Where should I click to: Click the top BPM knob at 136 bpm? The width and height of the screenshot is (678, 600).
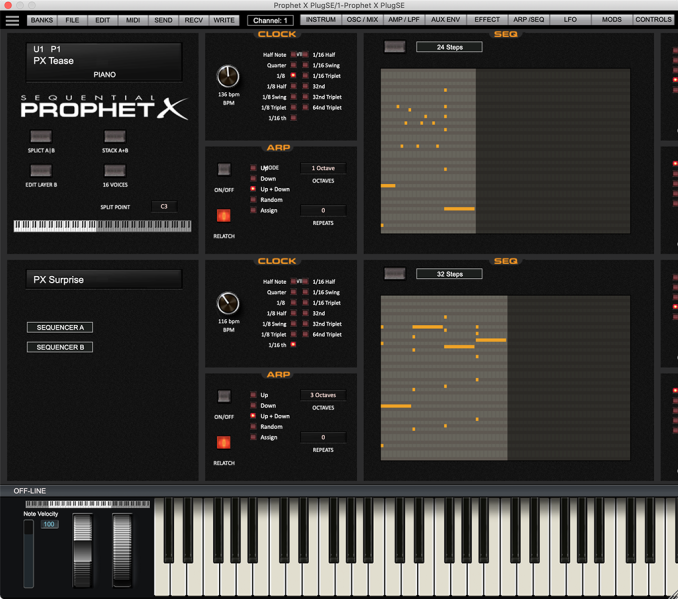228,76
